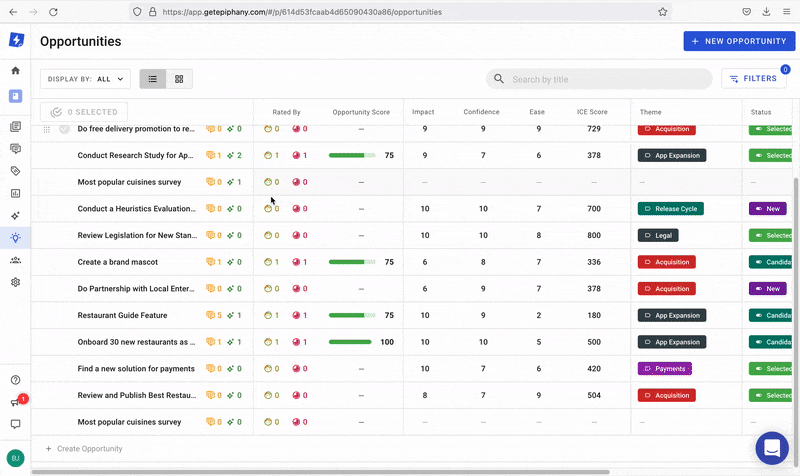Image resolution: width=800 pixels, height=476 pixels.
Task: Open the team members icon in sidebar
Action: (x=15, y=260)
